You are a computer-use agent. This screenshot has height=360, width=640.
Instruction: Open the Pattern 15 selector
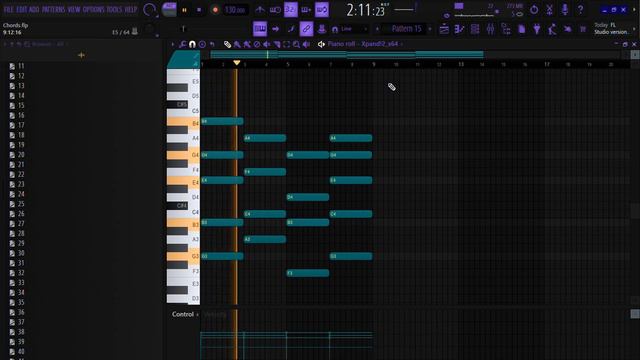(407, 29)
